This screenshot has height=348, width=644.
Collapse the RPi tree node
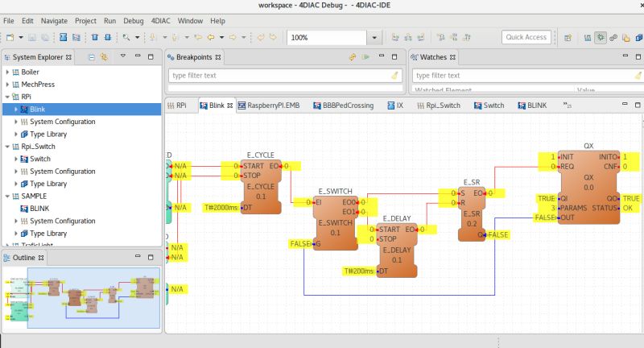coord(7,97)
